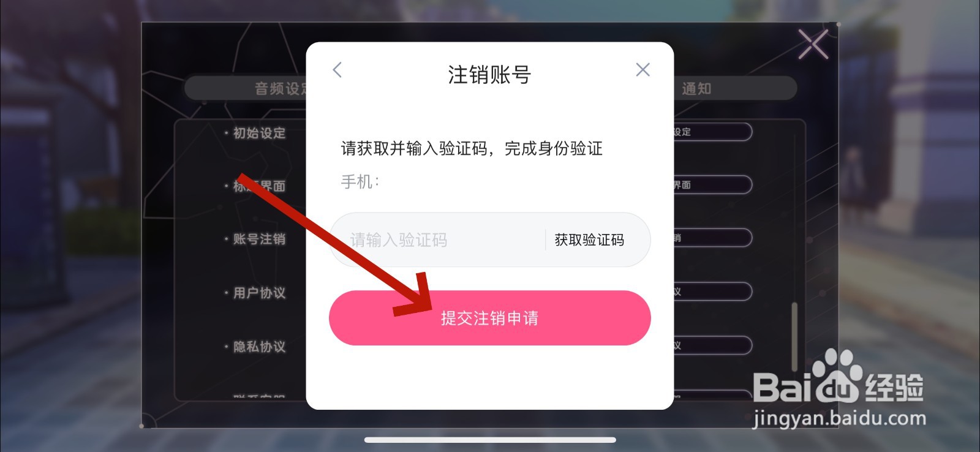Screen dimensions: 980x452
Task: Click the button right of 用户协议 row
Action: pos(713,292)
